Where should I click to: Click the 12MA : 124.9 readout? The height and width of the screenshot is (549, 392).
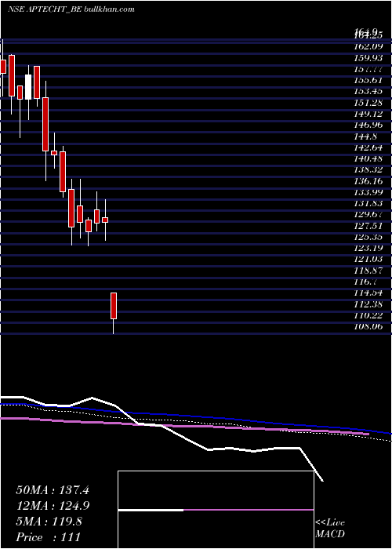53,506
